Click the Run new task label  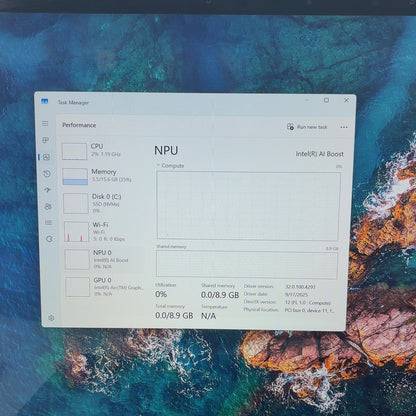pos(312,127)
